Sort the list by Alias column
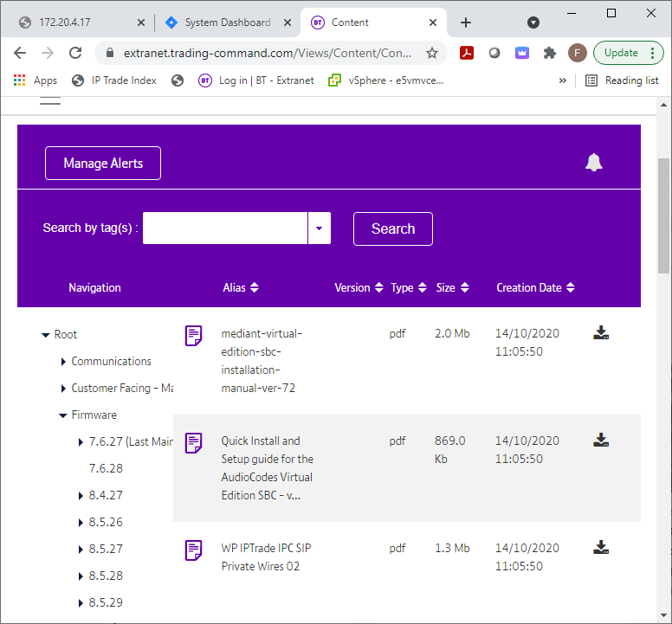The image size is (672, 624). pos(240,287)
